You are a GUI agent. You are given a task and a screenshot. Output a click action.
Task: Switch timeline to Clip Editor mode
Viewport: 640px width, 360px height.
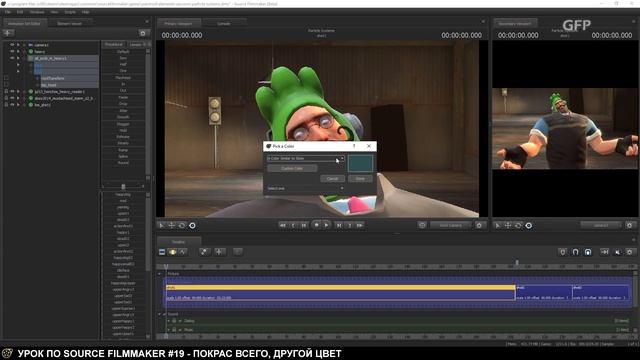[x=162, y=252]
